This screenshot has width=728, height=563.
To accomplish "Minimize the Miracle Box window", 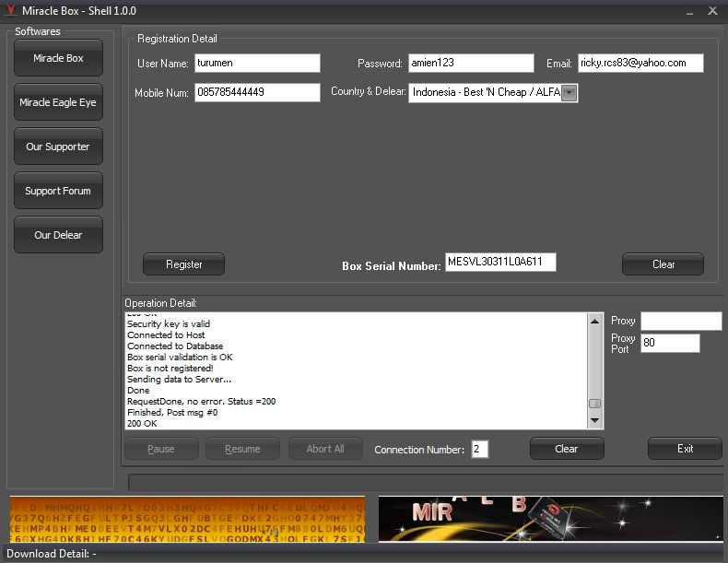I will coord(689,12).
